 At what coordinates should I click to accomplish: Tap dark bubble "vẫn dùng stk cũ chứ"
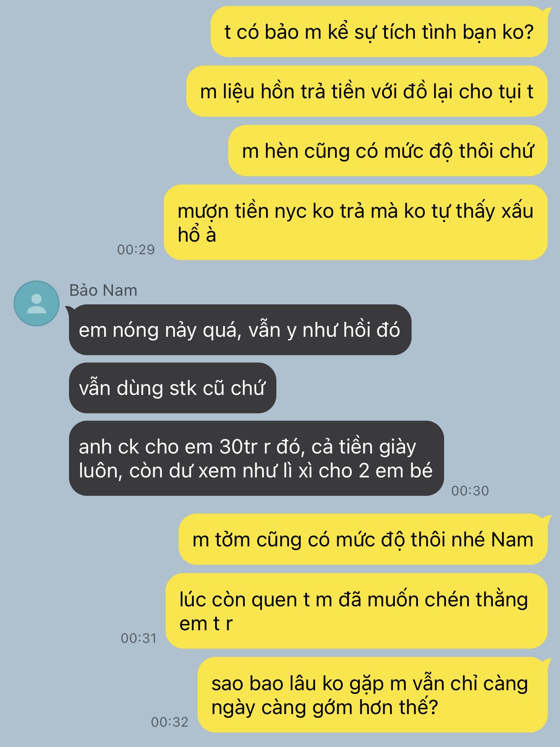(172, 388)
